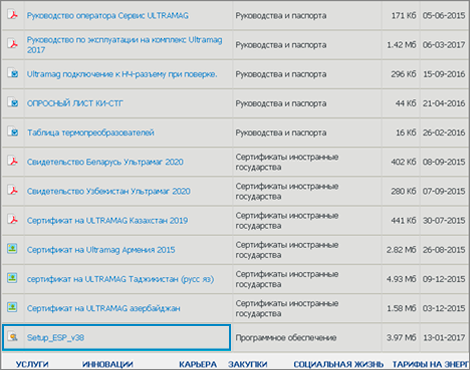
Task: Click PDF icon for Сертификат ULTRAMAG Казахстан 2019
Action: coord(13,220)
